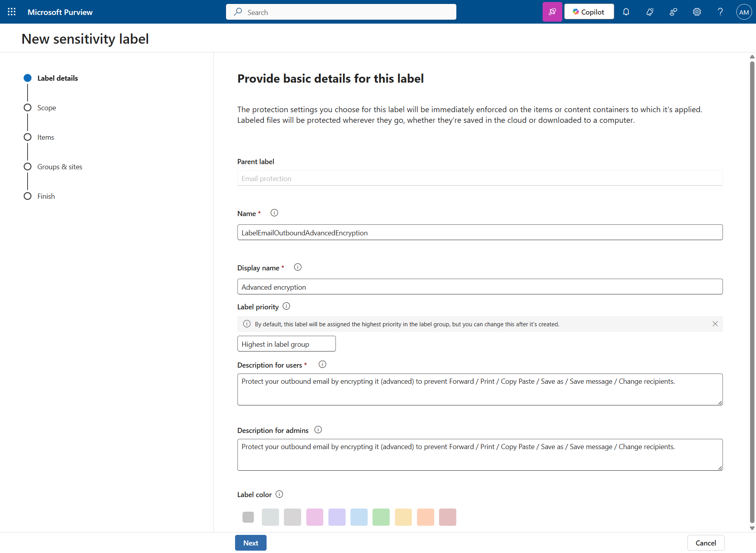Go to the Scope step
This screenshot has height=553, width=756.
46,107
